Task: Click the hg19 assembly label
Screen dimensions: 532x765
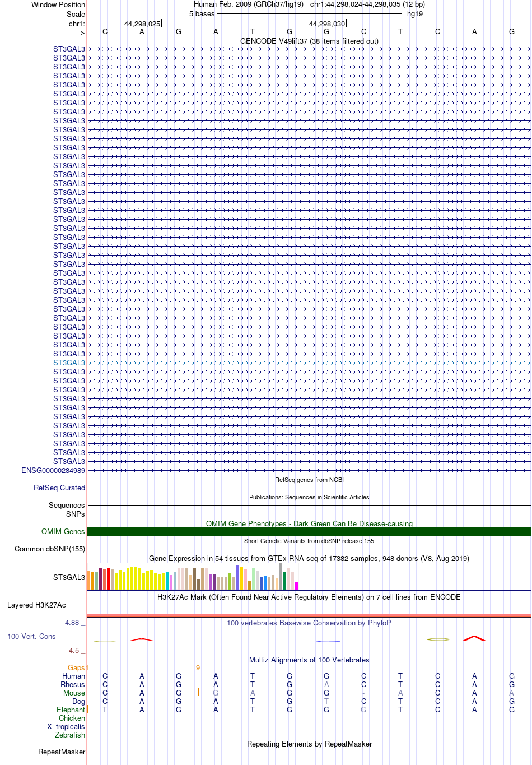Action: point(415,13)
